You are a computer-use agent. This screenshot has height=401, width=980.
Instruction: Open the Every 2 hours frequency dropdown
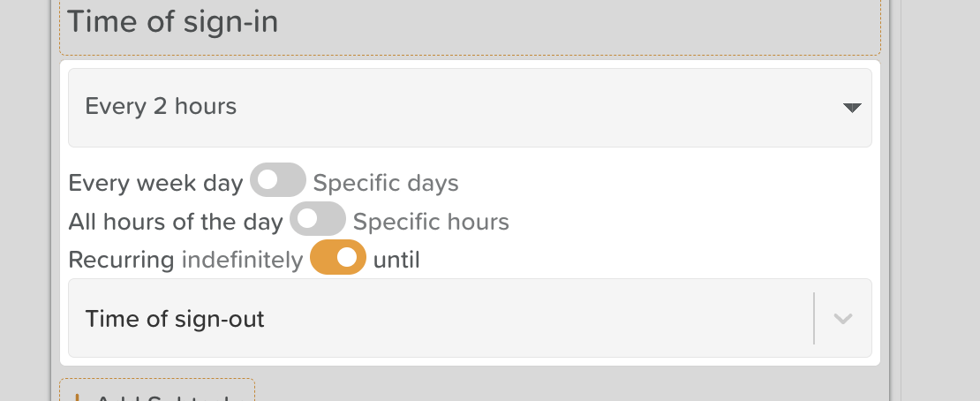point(469,108)
